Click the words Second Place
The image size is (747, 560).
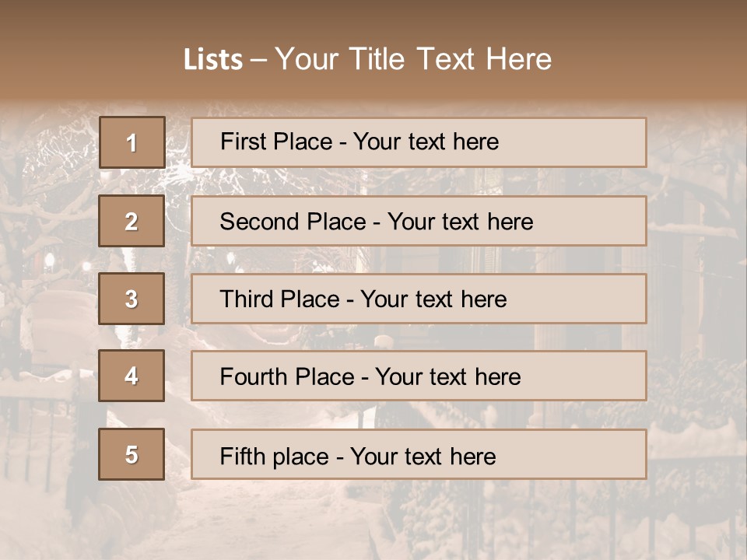[x=293, y=222]
